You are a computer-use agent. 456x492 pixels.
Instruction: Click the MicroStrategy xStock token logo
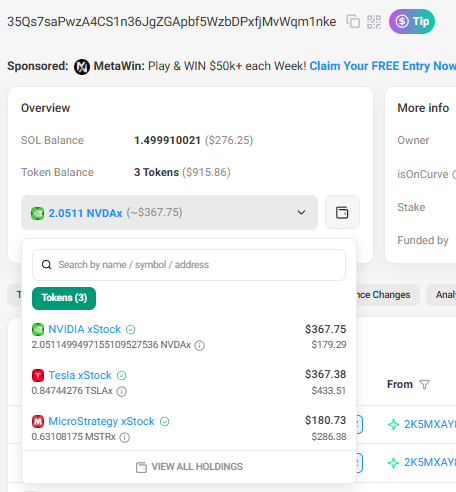click(38, 421)
